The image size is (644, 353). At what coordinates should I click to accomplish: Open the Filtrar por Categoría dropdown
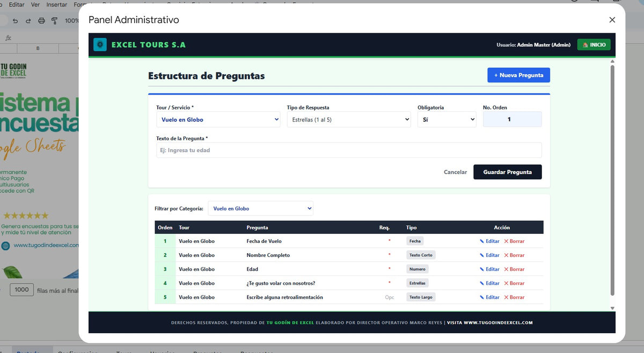[x=261, y=208]
